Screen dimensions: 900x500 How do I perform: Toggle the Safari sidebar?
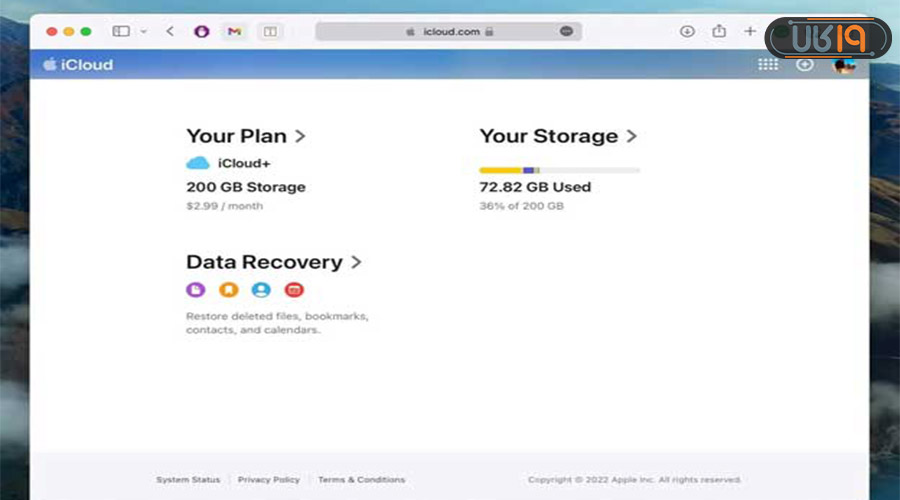click(121, 32)
